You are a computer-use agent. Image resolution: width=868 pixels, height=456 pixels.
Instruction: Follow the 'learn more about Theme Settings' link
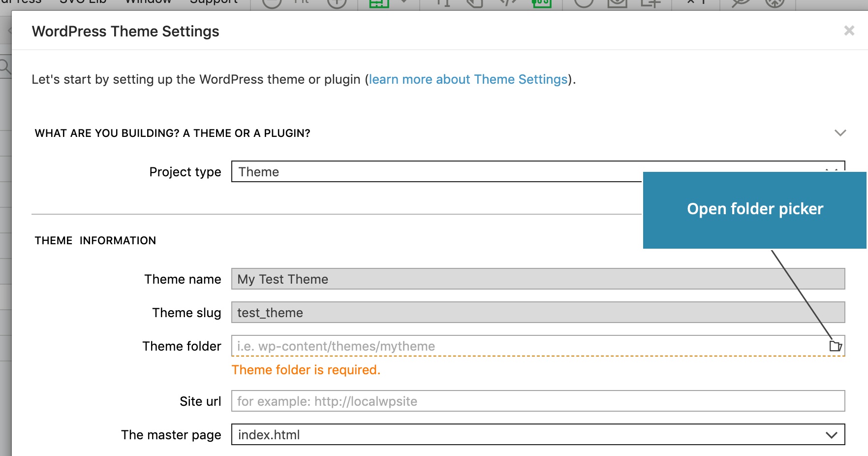pos(468,79)
